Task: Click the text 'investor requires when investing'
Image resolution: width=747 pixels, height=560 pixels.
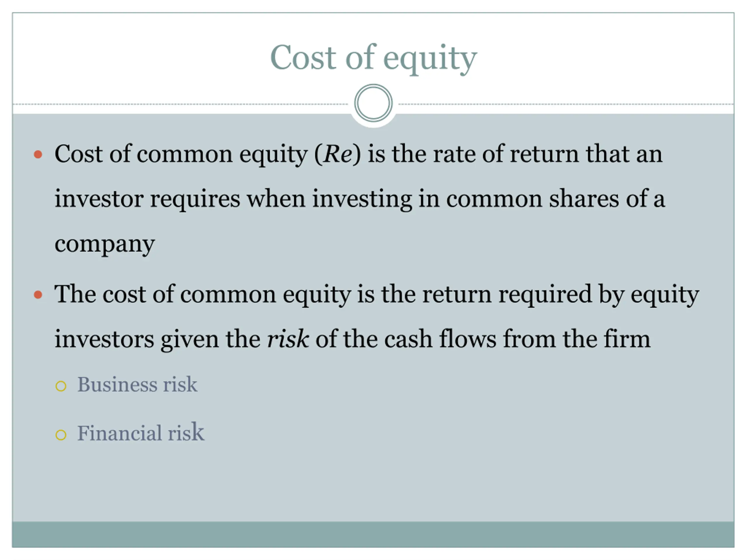Action: click(233, 199)
